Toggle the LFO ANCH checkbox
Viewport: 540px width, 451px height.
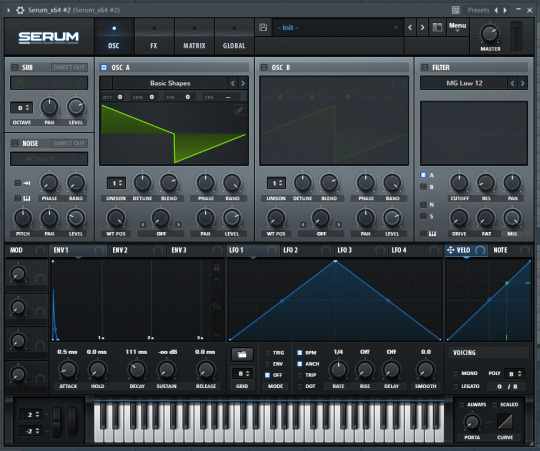[300, 364]
